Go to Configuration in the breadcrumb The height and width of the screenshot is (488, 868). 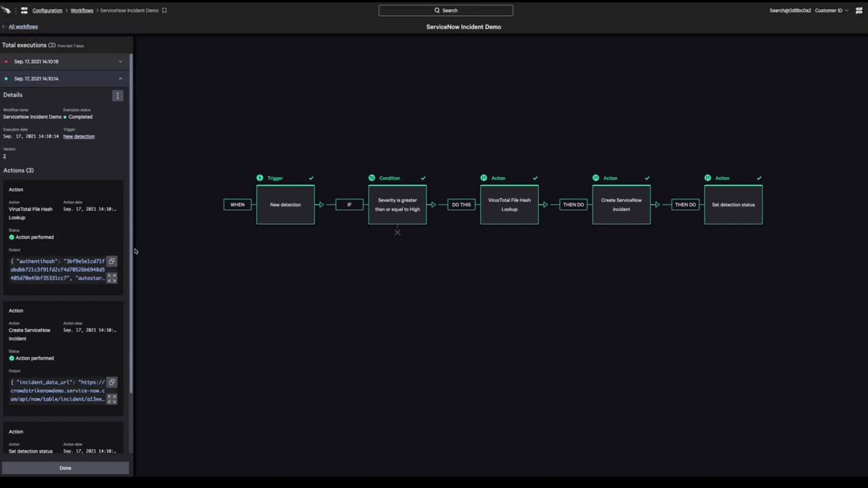pos(47,10)
